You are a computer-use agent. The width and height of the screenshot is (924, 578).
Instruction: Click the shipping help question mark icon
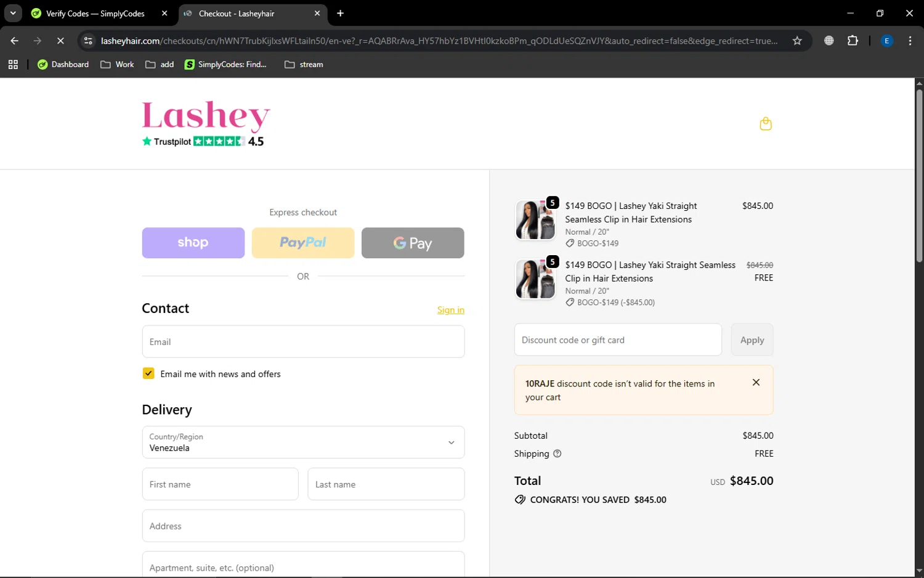pos(557,454)
